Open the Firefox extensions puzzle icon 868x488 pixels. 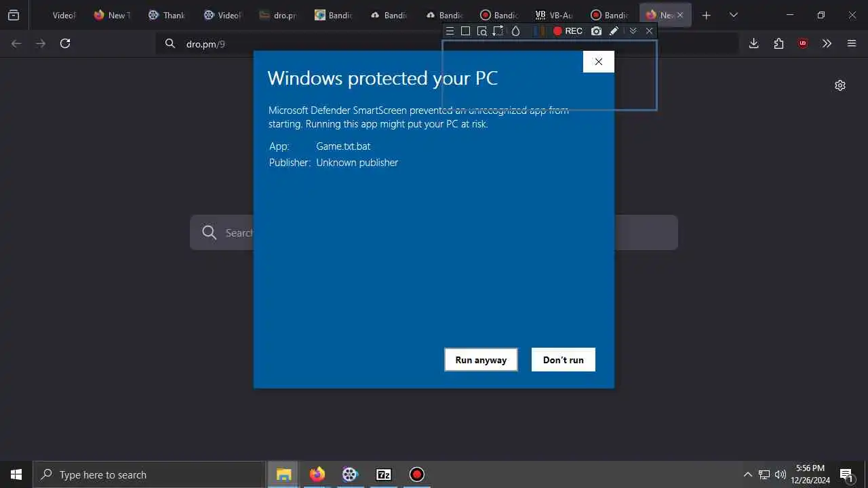point(778,43)
